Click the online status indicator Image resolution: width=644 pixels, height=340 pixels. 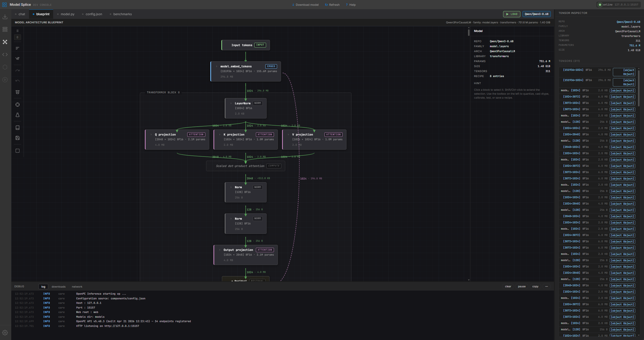tap(618, 5)
